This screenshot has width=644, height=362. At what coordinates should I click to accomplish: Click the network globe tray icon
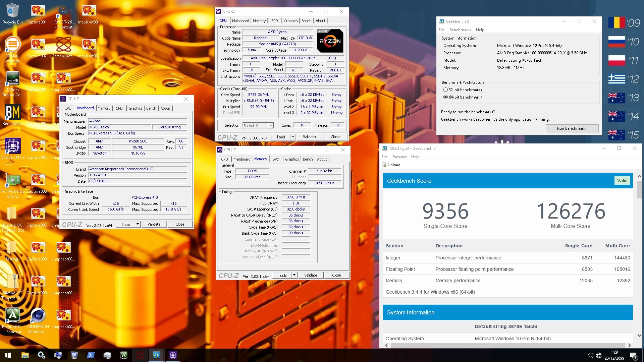coord(599,355)
